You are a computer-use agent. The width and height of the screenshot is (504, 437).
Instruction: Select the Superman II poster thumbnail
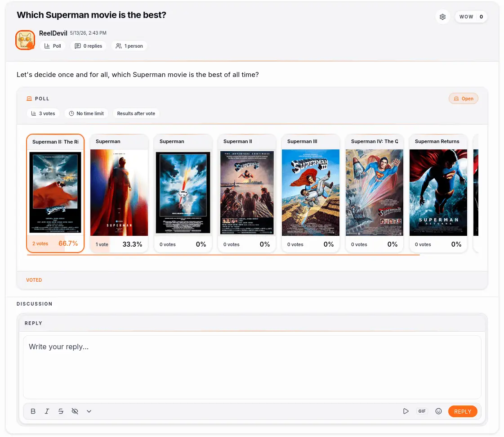pos(247,193)
